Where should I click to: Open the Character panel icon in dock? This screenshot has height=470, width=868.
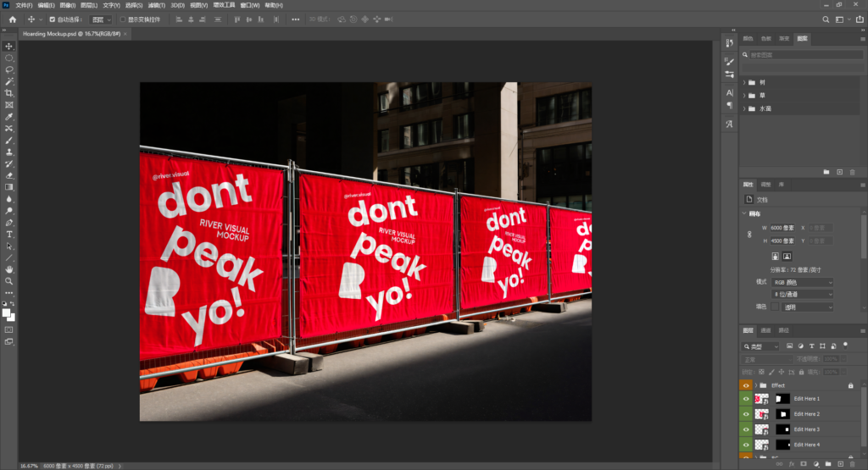729,92
